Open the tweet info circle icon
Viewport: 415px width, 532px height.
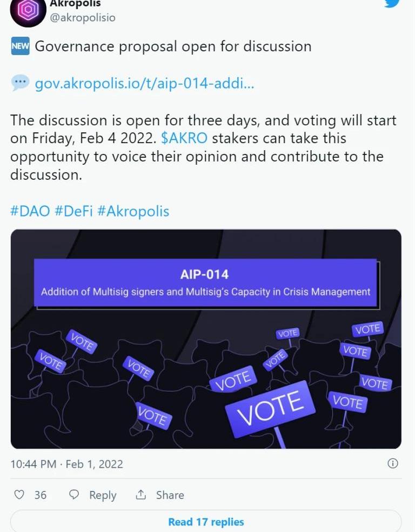coord(393,463)
